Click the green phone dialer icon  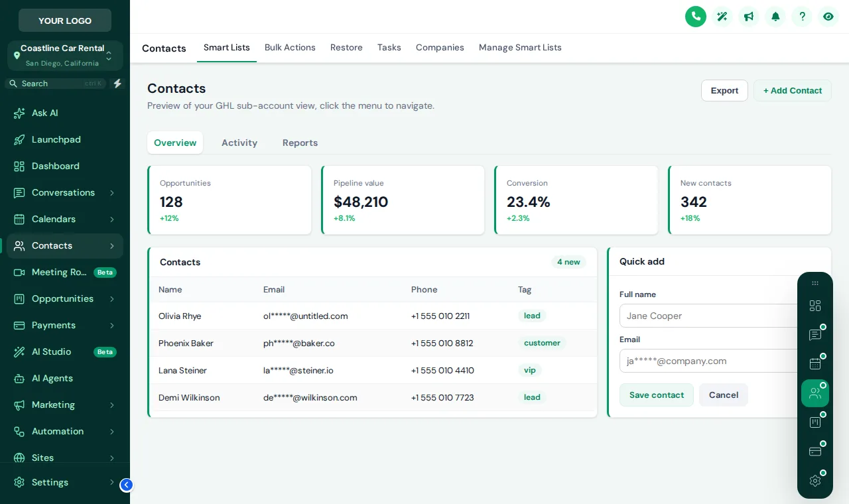696,17
